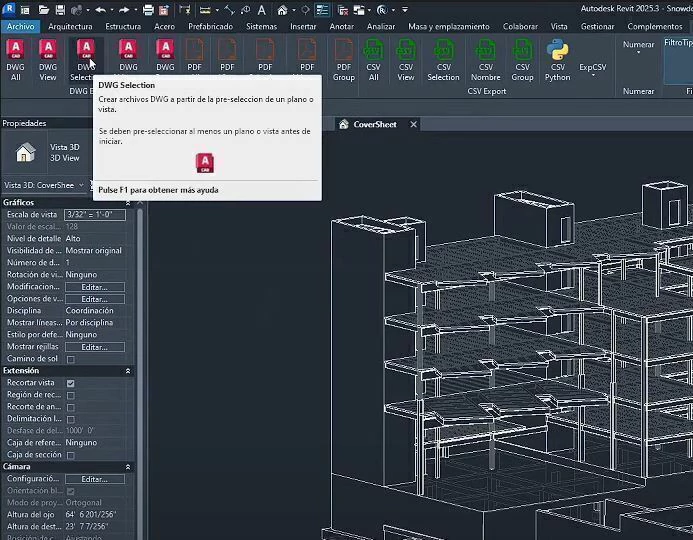Image resolution: width=693 pixels, height=540 pixels.
Task: Click the PDF Group export icon
Action: [x=343, y=49]
